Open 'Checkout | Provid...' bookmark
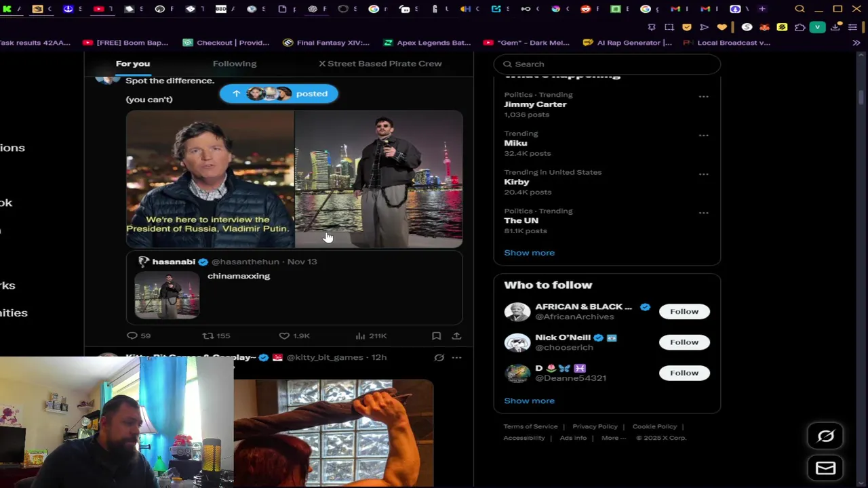This screenshot has height=488, width=868. click(x=226, y=43)
